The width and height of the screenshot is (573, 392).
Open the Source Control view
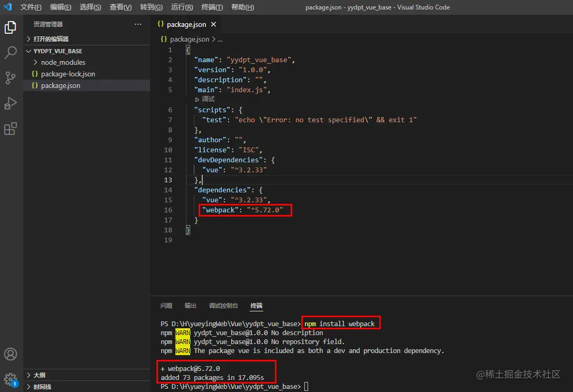pos(10,78)
